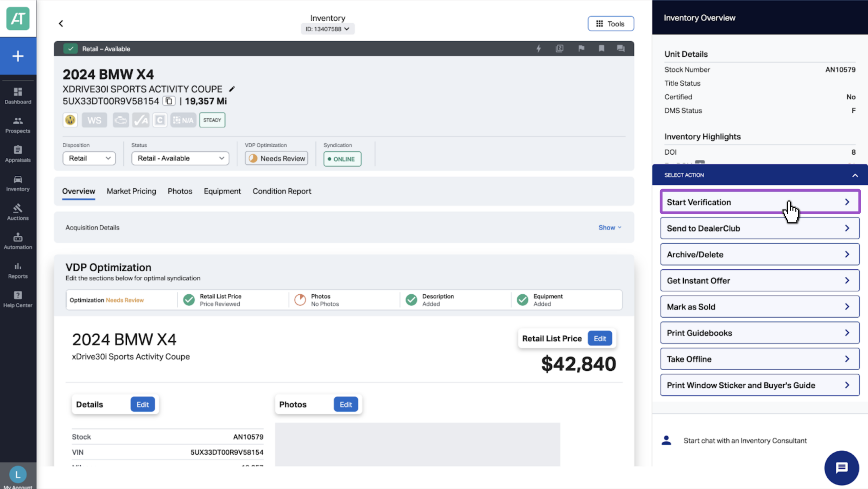Click the N/A badge icon

[x=183, y=120]
